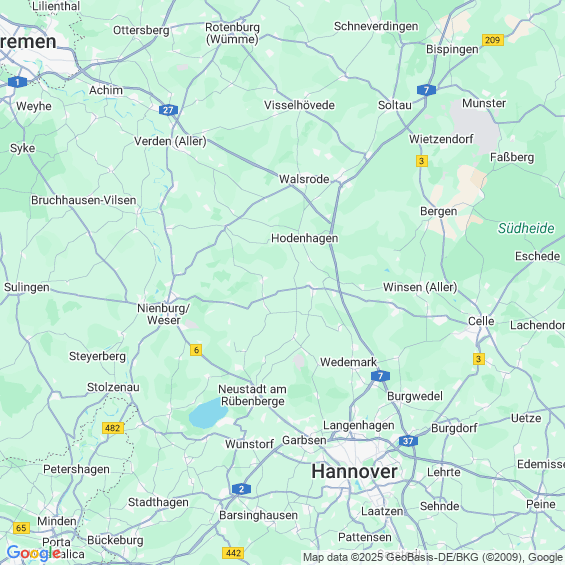Click the Map data copyright text
This screenshot has height=565, width=565.
click(433, 557)
